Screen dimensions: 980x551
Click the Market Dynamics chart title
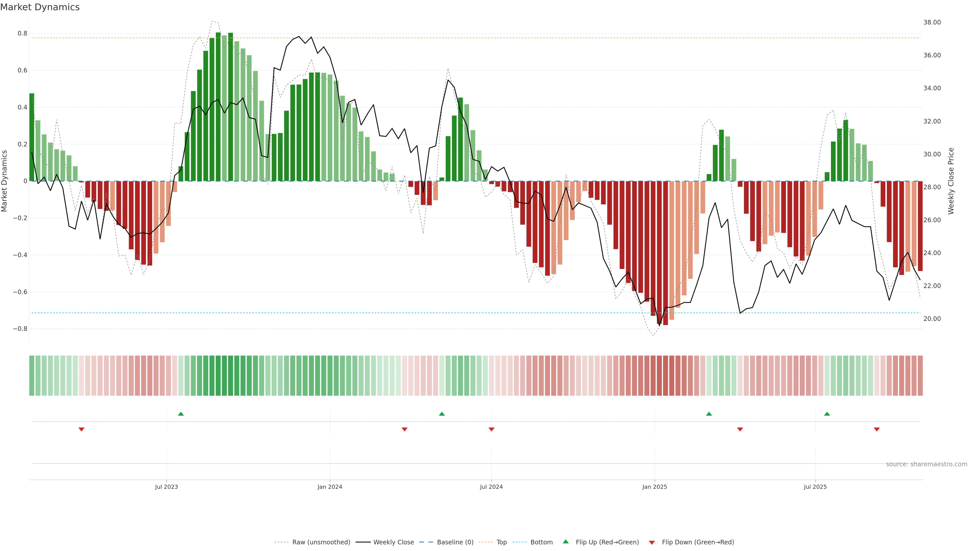point(40,7)
